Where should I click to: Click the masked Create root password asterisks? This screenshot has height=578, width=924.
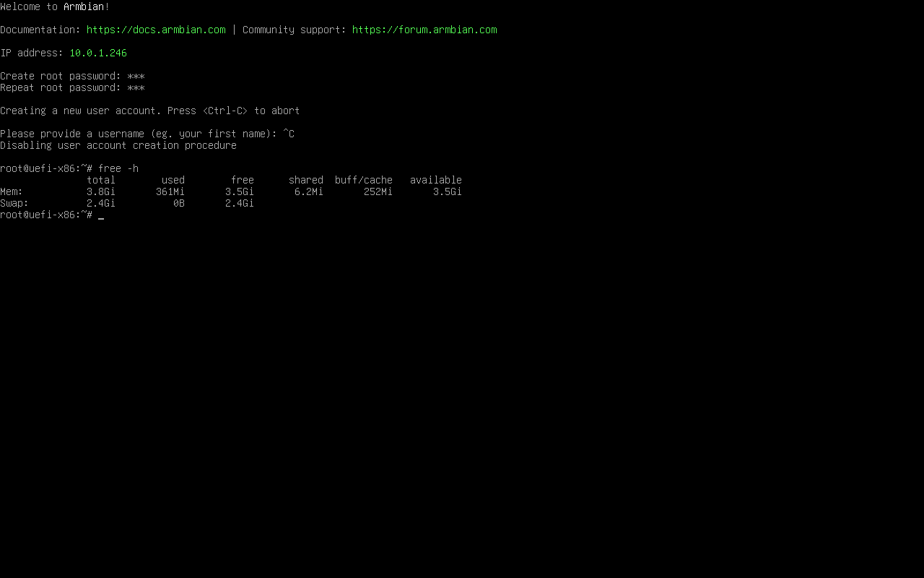point(136,76)
